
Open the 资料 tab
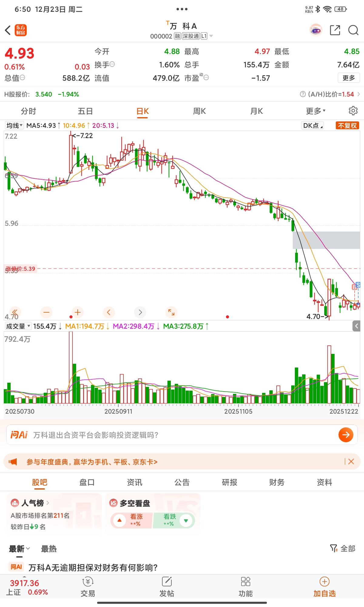tap(324, 482)
